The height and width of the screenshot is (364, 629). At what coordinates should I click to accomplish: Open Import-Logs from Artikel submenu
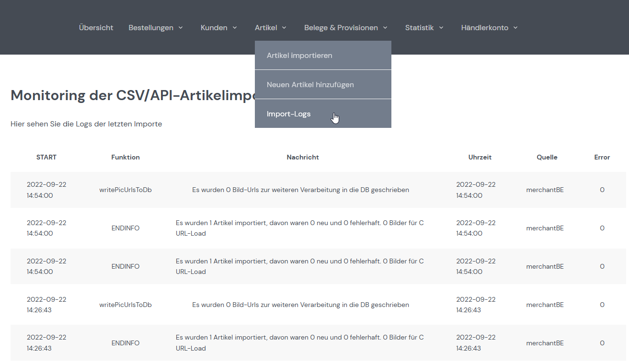323,114
